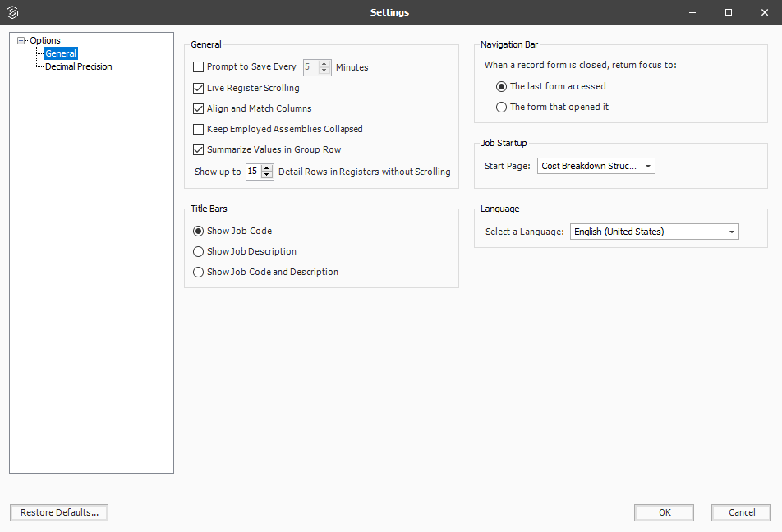
Task: Choose Show Job Code and Description
Action: 198,272
